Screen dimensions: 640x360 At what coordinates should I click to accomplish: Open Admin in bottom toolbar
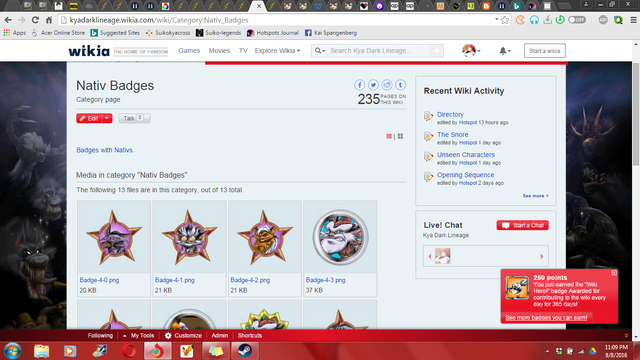coord(220,336)
